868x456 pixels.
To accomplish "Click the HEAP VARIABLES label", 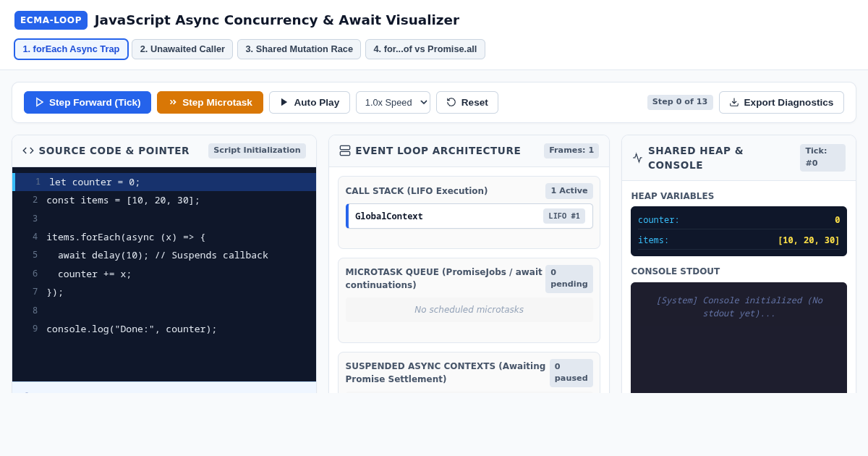I will (673, 196).
